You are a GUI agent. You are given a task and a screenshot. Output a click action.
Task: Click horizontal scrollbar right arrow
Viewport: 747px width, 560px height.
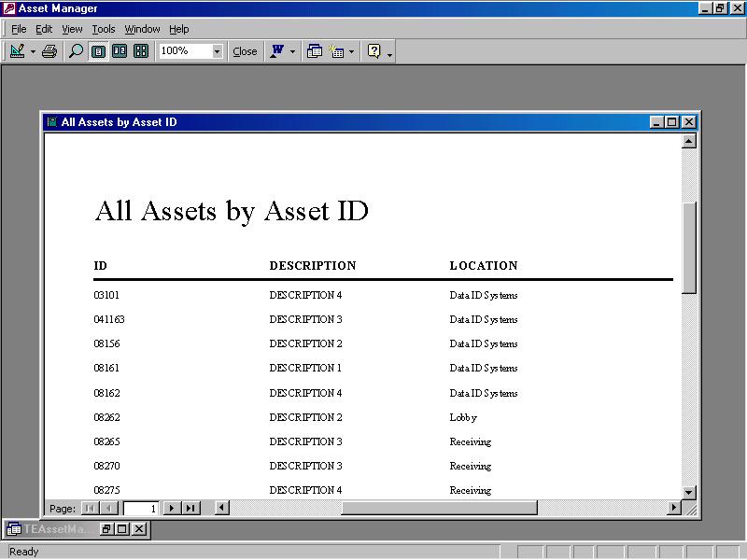[x=673, y=508]
